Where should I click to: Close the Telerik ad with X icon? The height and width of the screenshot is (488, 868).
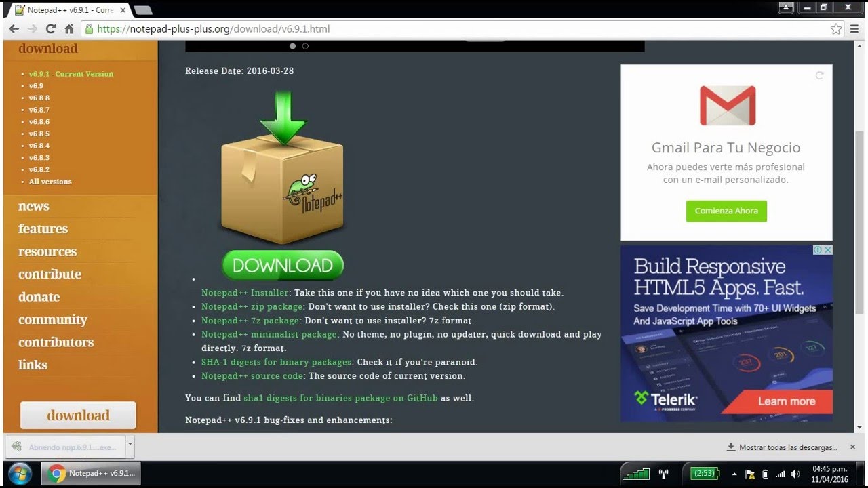click(828, 250)
